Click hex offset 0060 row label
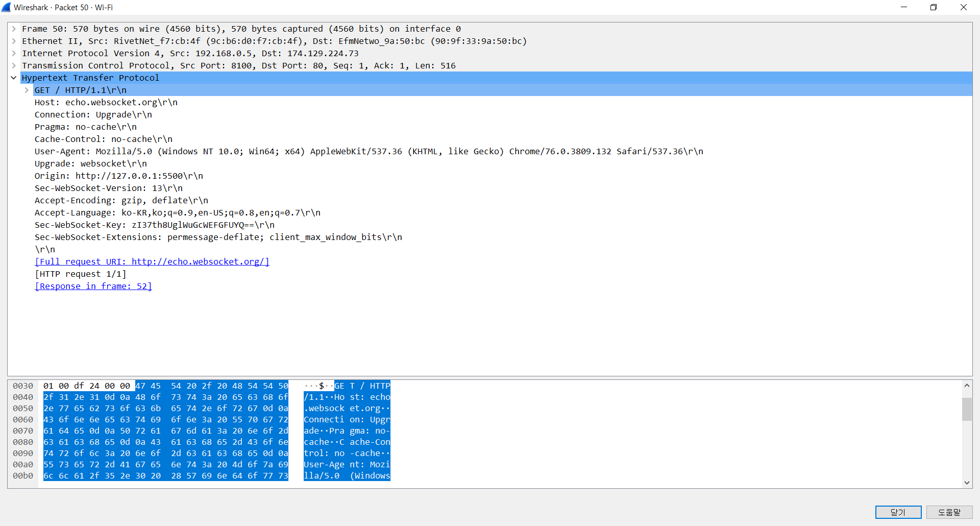Screen dimensions: 980x526 coord(23,419)
